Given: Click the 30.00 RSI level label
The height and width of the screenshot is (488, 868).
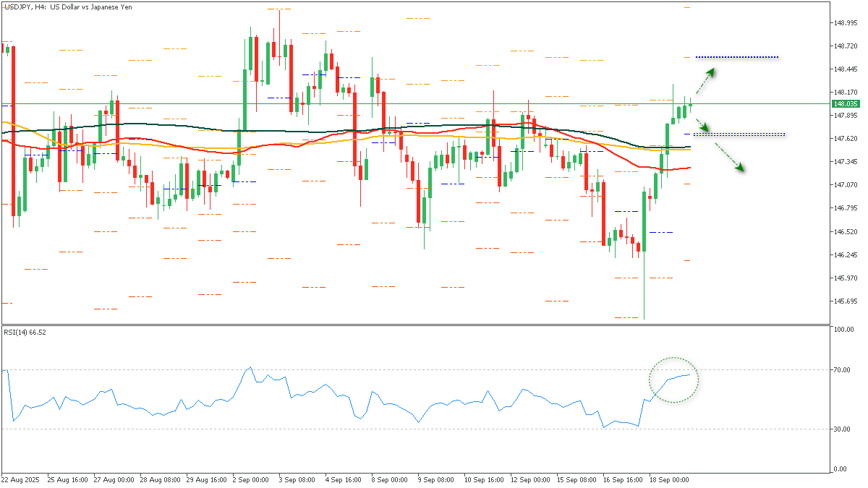Looking at the screenshot, I should coord(841,429).
